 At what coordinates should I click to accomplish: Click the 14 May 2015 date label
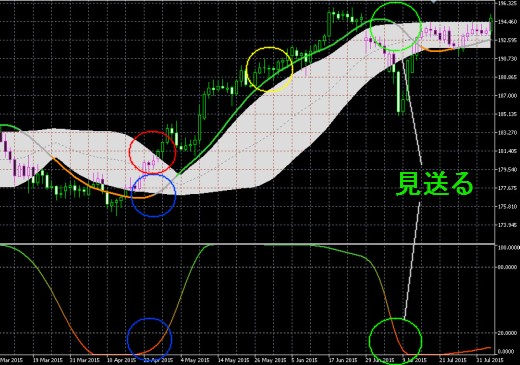point(233,360)
